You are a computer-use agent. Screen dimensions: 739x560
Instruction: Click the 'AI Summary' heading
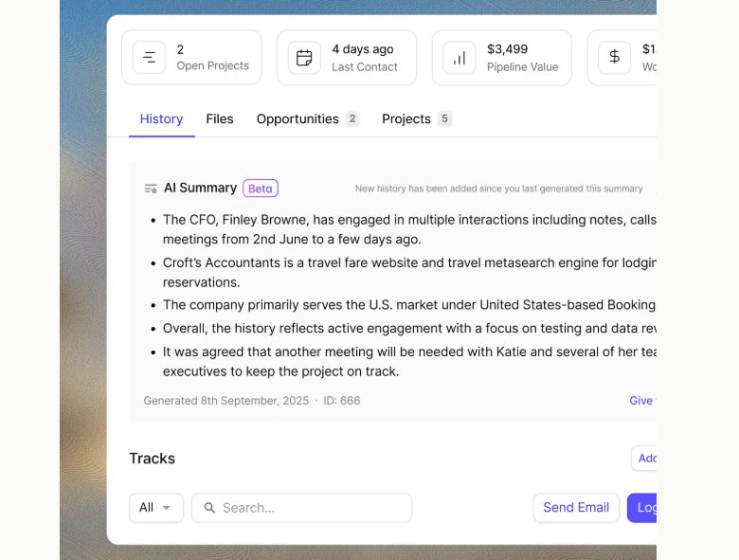click(200, 188)
